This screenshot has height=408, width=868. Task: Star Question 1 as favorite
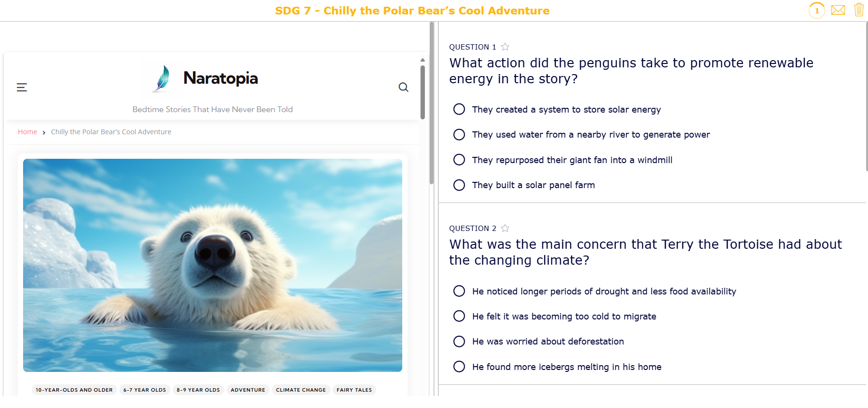[505, 47]
